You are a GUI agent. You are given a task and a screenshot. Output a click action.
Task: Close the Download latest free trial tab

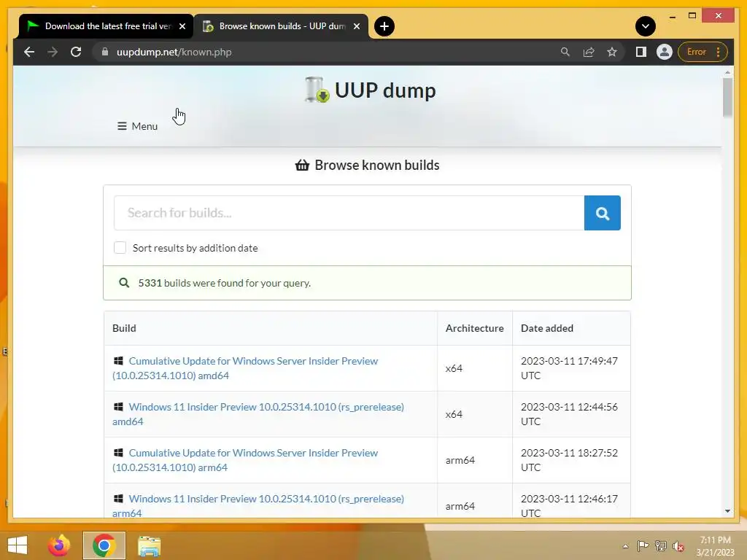[182, 26]
